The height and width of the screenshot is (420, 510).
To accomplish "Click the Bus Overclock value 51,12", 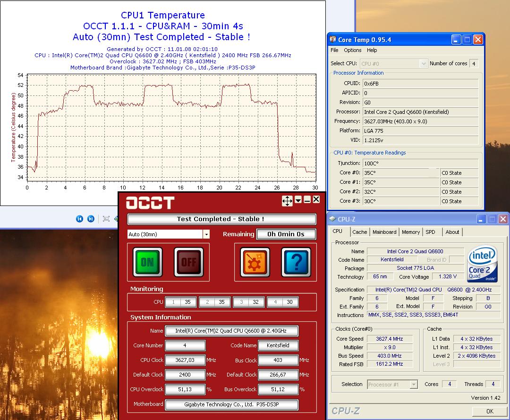I will pos(278,389).
